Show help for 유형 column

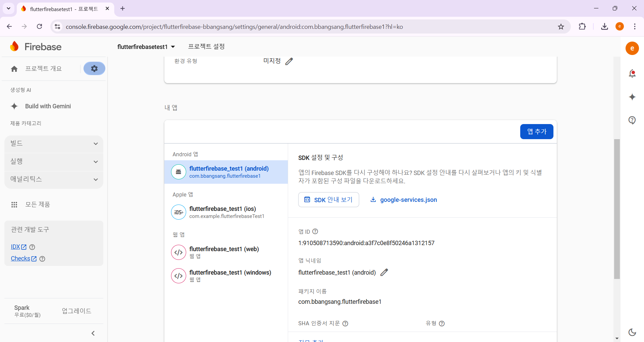[x=442, y=324]
